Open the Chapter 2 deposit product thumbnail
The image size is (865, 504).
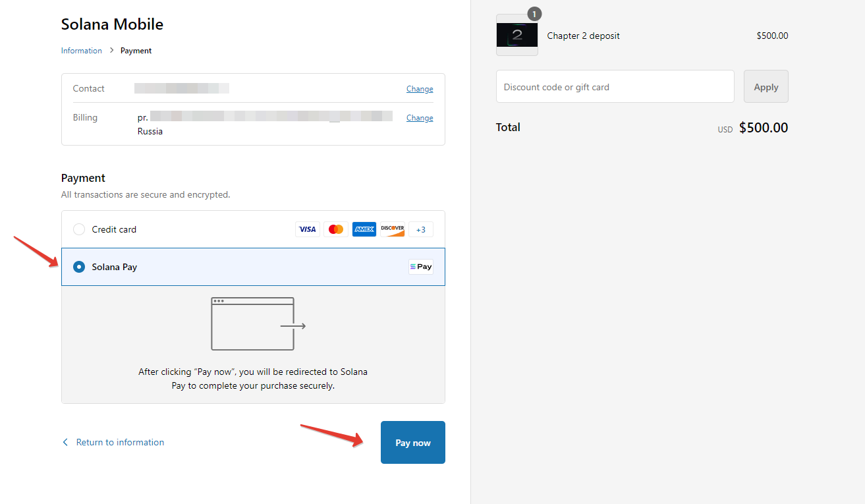(517, 35)
